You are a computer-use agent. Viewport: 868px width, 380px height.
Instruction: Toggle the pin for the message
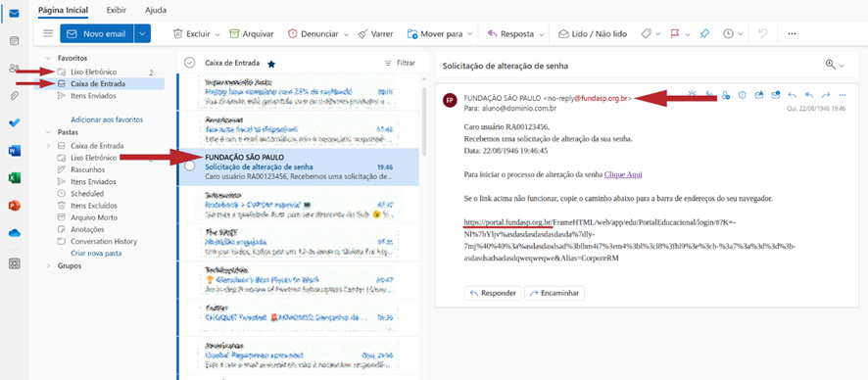point(704,33)
